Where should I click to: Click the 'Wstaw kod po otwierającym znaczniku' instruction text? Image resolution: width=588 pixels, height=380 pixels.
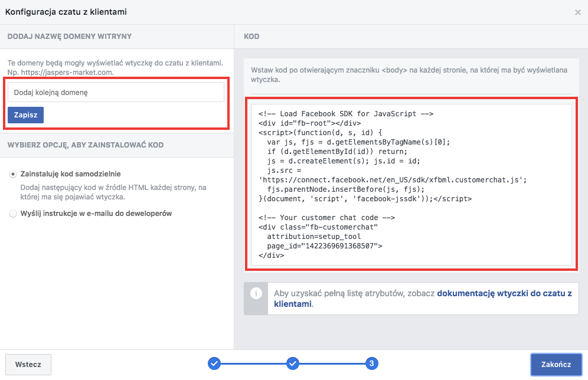click(409, 74)
